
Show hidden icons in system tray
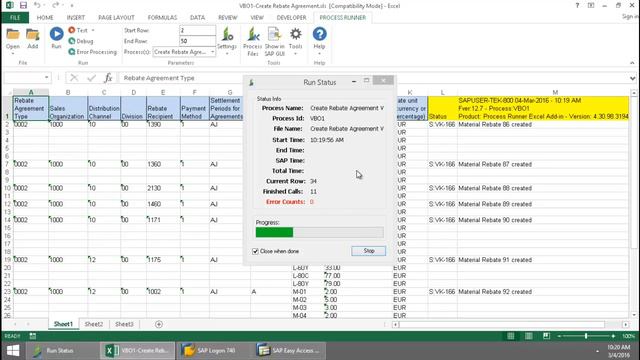pos(597,351)
